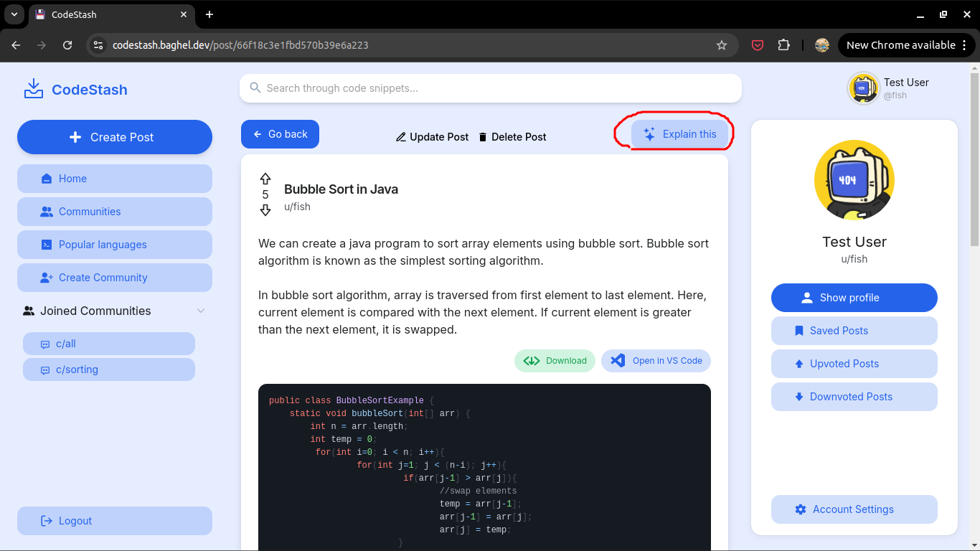Click inside the code snippet search bar

(490, 88)
